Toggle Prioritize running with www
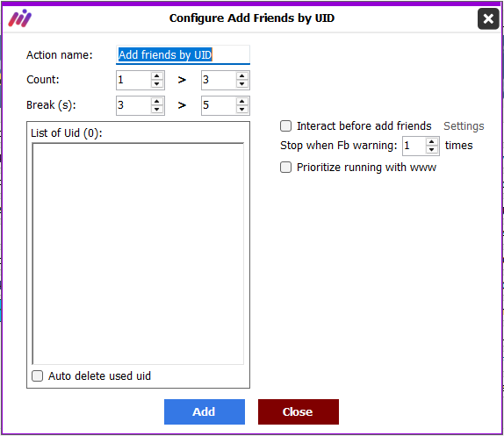The height and width of the screenshot is (436, 504). coord(285,168)
